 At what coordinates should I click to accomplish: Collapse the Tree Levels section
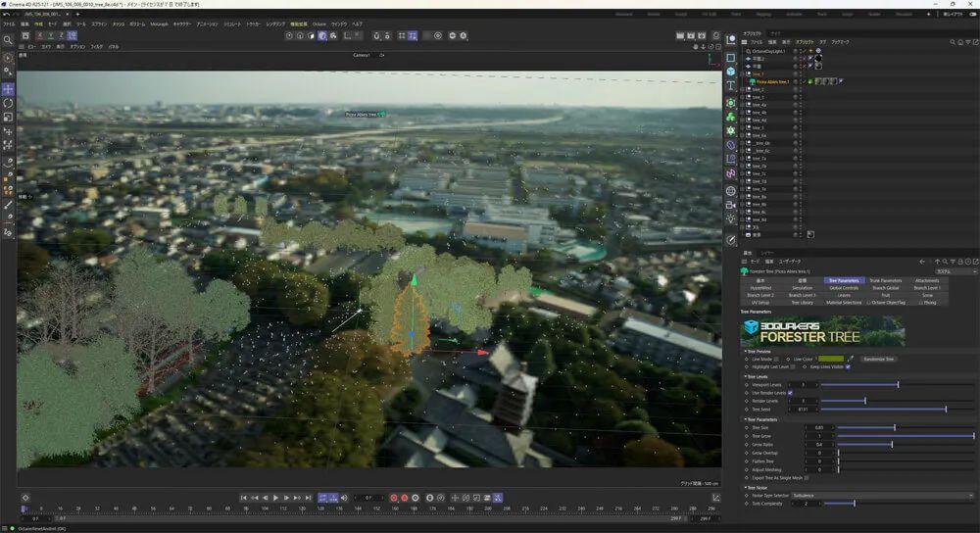[x=744, y=376]
